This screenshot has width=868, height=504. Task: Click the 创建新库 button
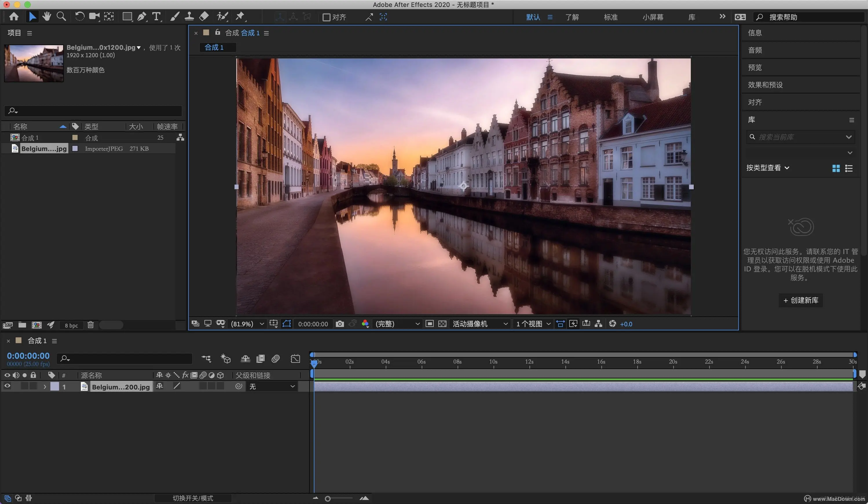coord(801,300)
